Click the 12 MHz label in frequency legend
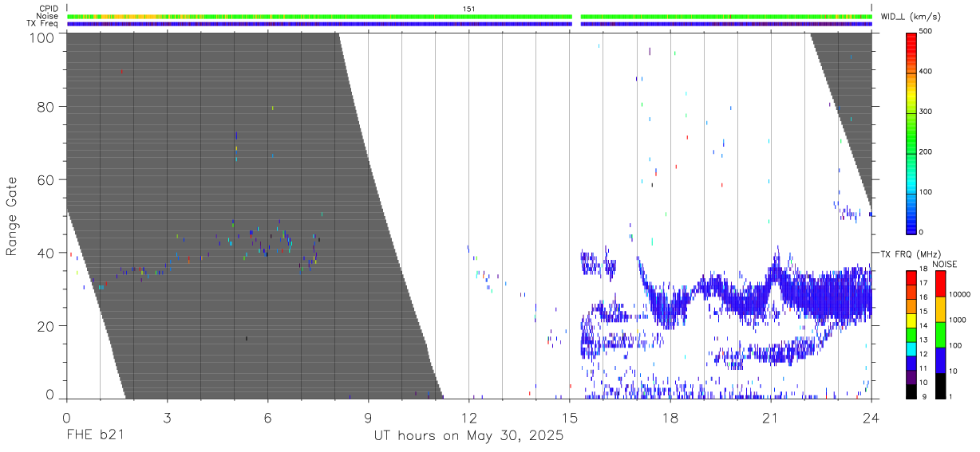This screenshot has height=452, width=980. (x=923, y=354)
